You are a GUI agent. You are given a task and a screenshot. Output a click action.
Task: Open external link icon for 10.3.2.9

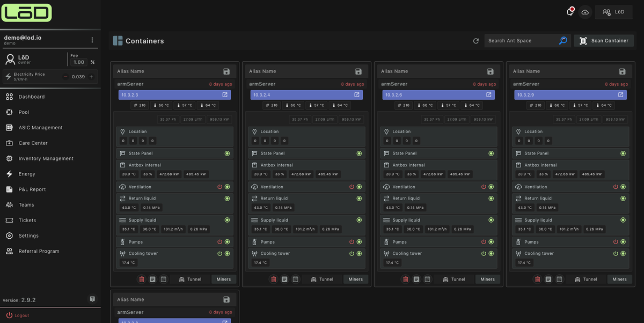point(621,94)
